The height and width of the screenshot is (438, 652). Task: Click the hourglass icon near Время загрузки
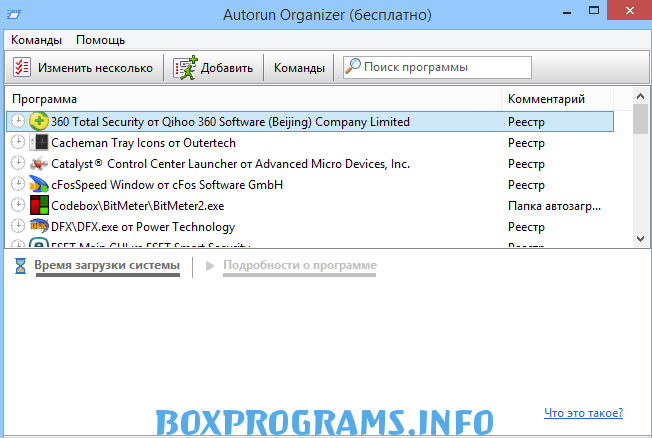[20, 266]
